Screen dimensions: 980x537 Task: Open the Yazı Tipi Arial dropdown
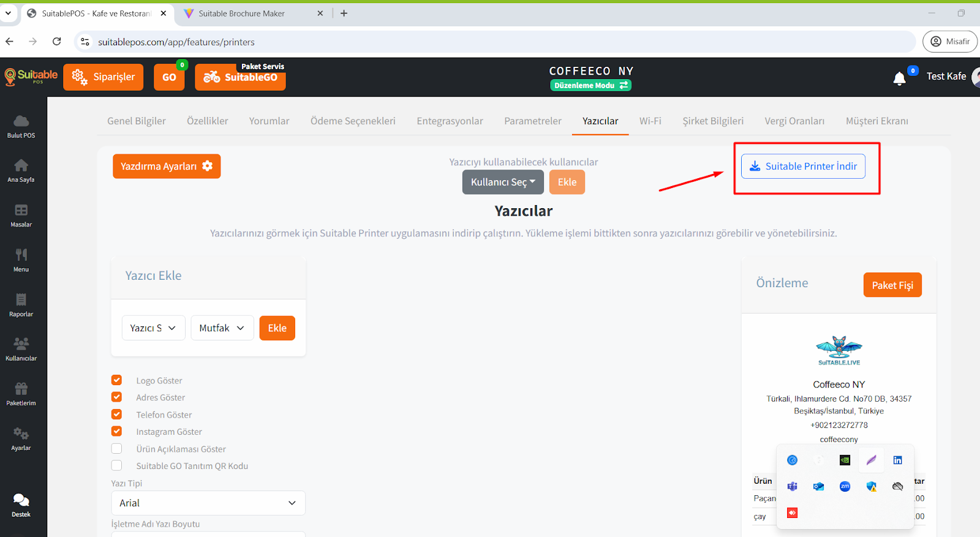208,503
